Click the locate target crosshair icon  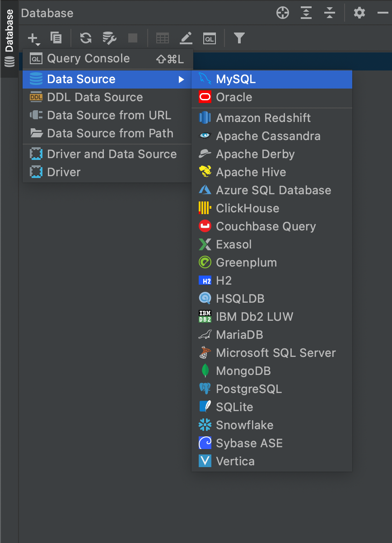click(x=283, y=13)
